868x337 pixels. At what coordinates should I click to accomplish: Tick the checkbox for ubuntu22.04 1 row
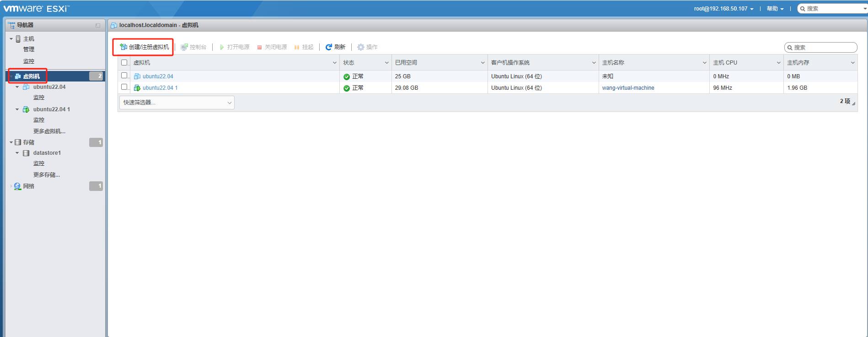(x=124, y=87)
